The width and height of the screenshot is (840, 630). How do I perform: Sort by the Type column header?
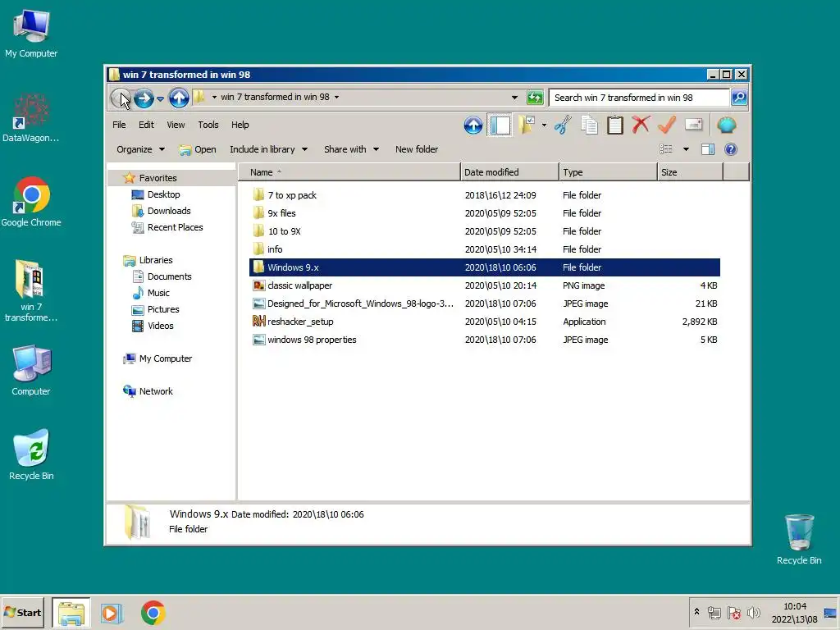click(x=608, y=172)
